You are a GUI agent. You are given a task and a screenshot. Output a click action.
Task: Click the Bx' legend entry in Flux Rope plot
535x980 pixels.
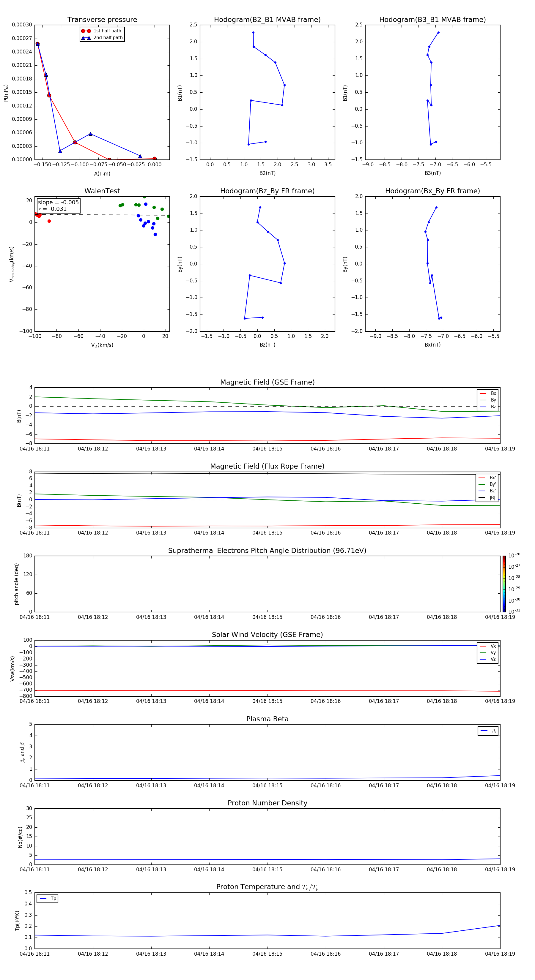(x=487, y=478)
